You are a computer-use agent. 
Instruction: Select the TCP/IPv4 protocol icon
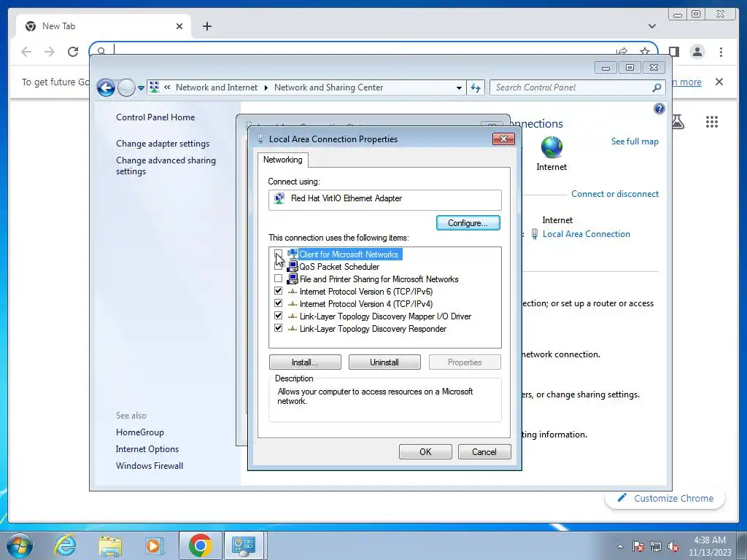[293, 304]
